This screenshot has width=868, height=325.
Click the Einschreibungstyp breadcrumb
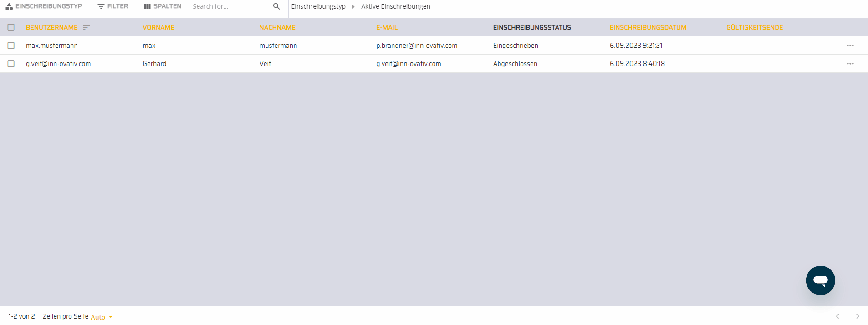pos(318,6)
